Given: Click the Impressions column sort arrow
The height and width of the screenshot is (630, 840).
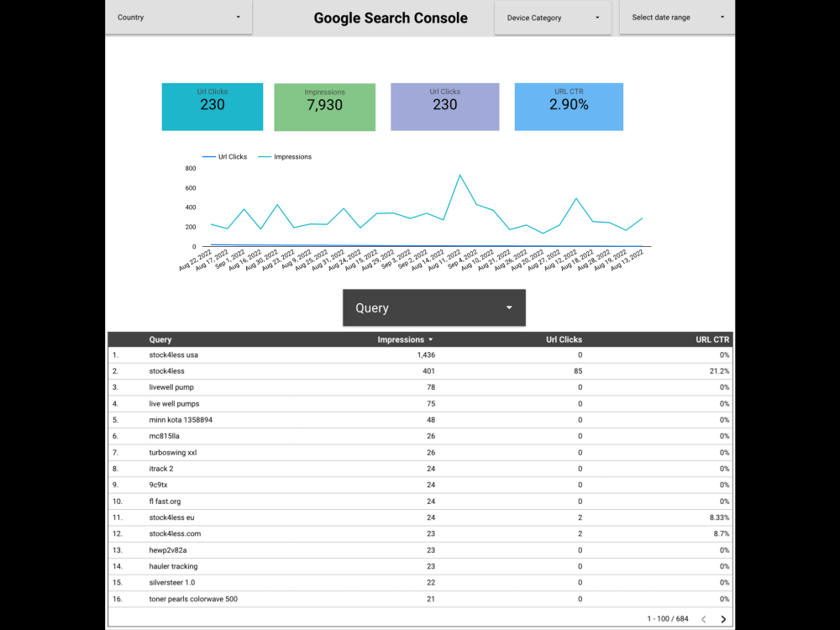Looking at the screenshot, I should coord(431,339).
